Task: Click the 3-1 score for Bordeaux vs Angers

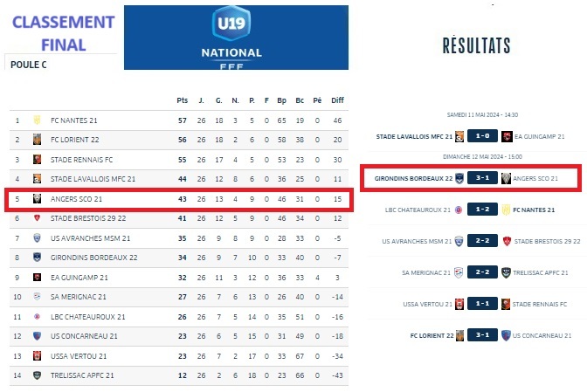Action: (x=483, y=178)
